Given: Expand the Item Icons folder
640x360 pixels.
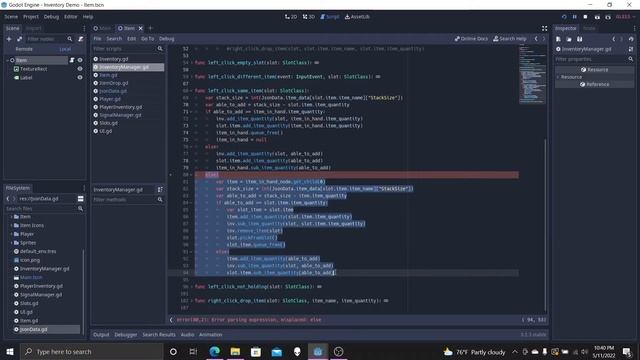Looking at the screenshot, I should (x=11, y=225).
